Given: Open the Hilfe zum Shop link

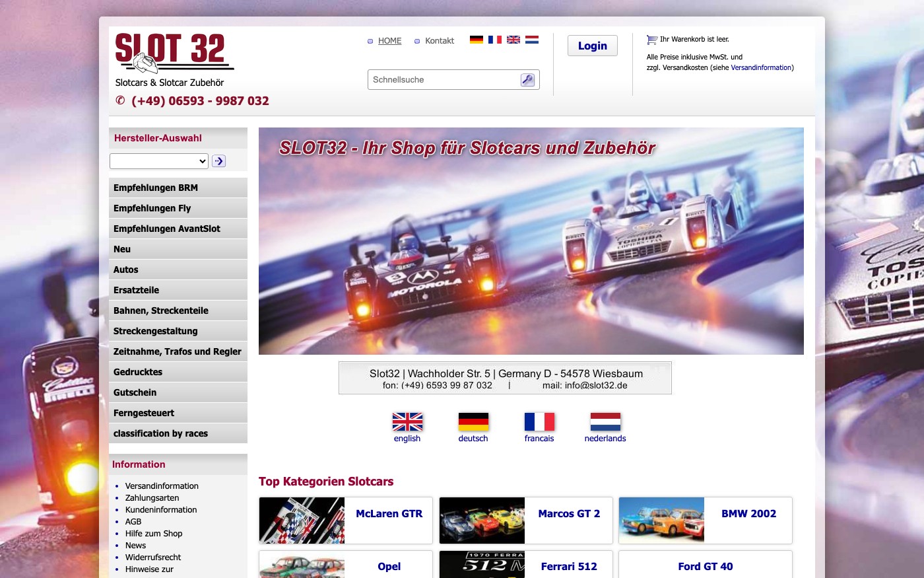Looking at the screenshot, I should [x=154, y=534].
